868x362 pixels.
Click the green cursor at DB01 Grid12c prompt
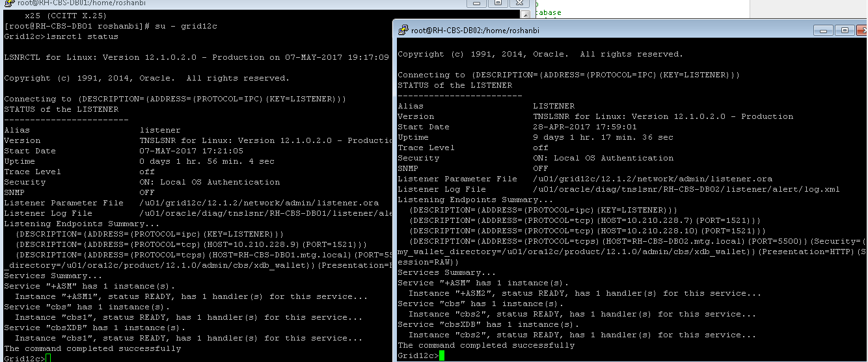[48, 358]
